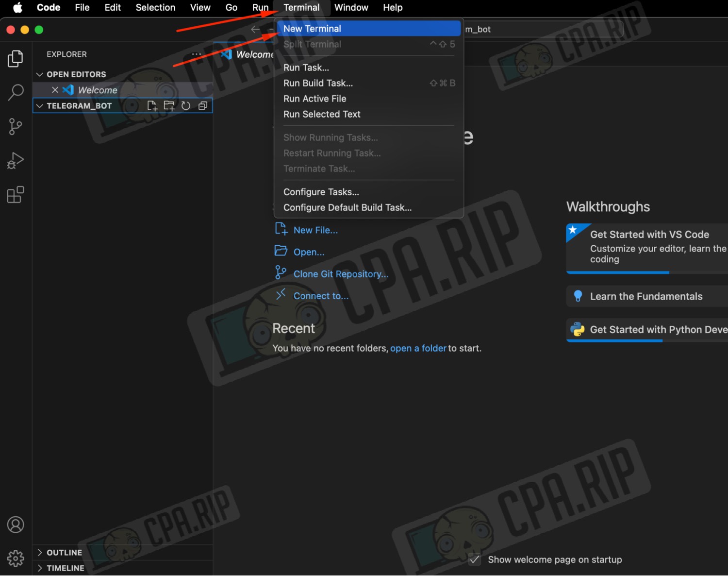Click the lightbulb icon for Learn the Fundamentals
728x576 pixels.
tap(578, 296)
